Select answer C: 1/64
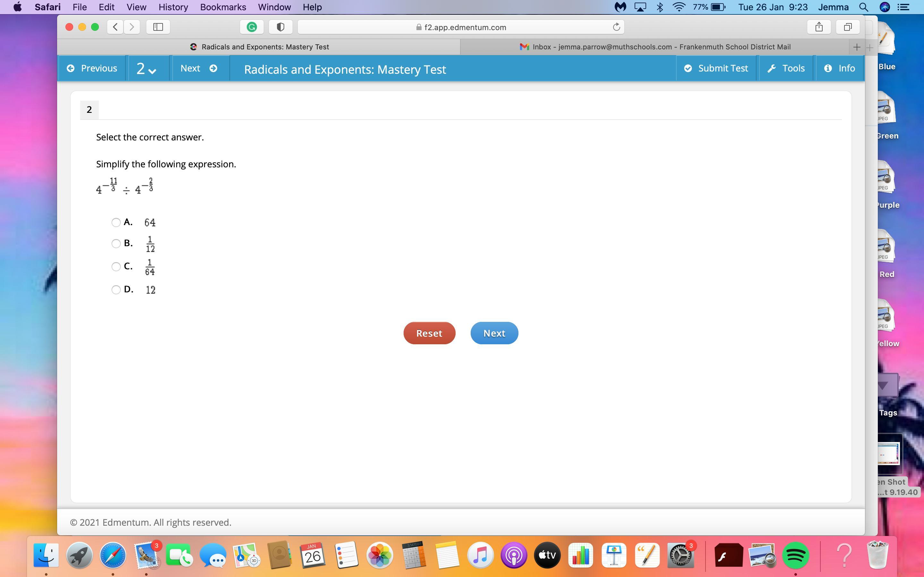Viewport: 924px width, 577px height. 116,267
